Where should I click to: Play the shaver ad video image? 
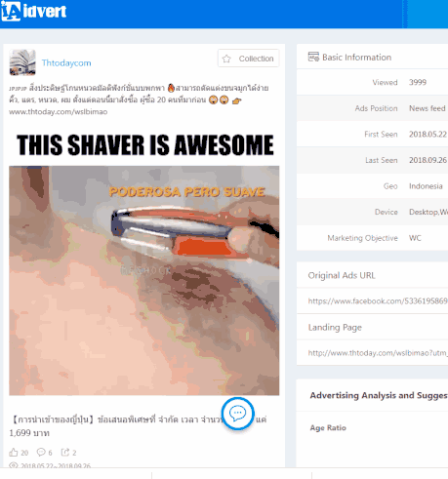coord(143,280)
